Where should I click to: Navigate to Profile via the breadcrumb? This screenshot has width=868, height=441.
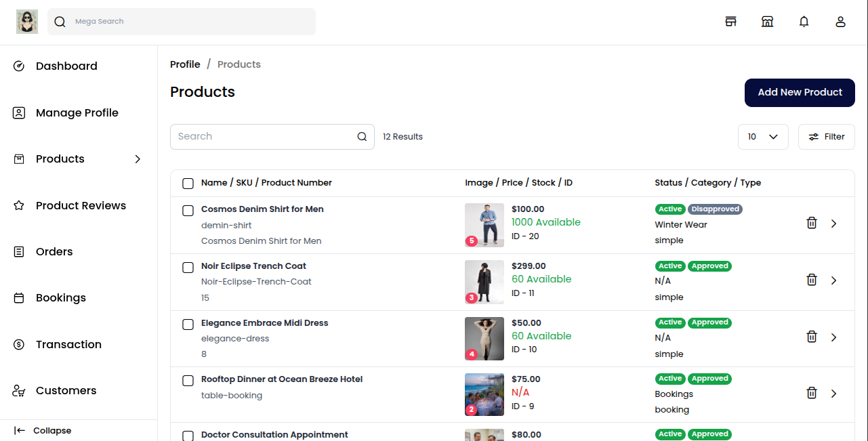click(x=185, y=64)
